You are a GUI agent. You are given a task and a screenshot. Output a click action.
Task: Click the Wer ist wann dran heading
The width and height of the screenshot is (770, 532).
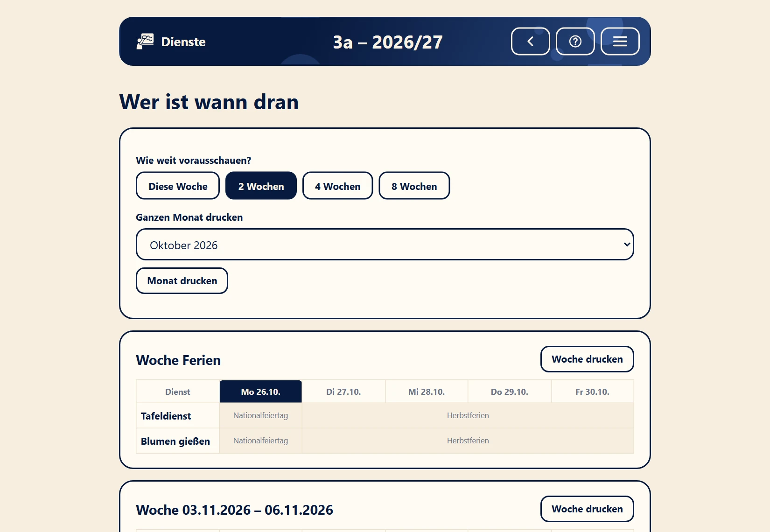click(209, 102)
